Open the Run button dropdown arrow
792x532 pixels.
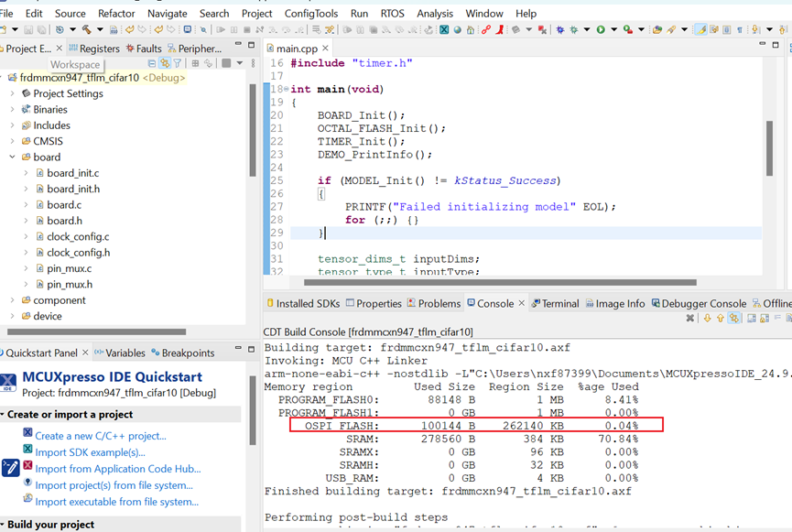(613, 30)
